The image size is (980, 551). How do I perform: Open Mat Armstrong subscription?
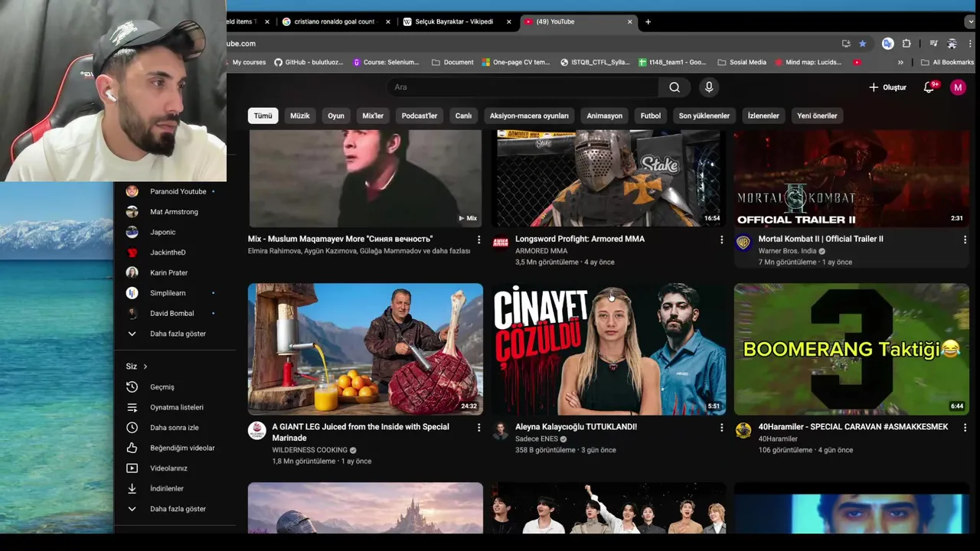(x=175, y=212)
